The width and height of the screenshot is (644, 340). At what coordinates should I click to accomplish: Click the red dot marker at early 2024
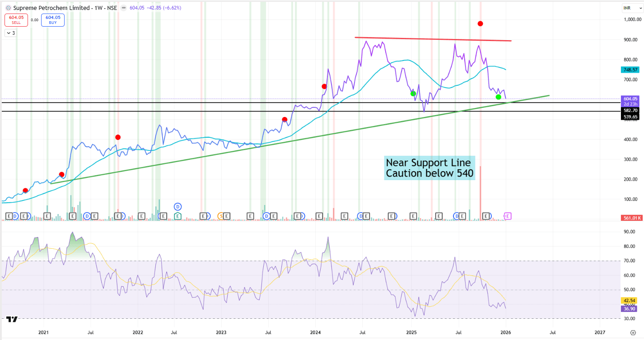(x=324, y=86)
